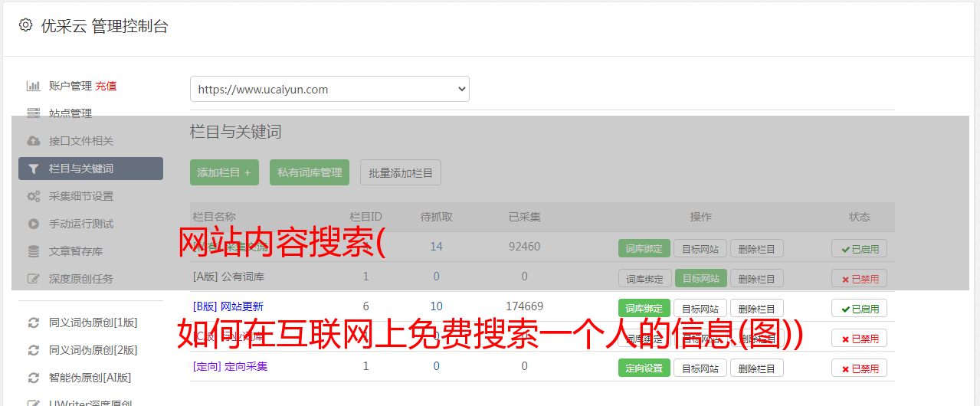
Task: Click the 私有词库管理 button
Action: pyautogui.click(x=310, y=172)
